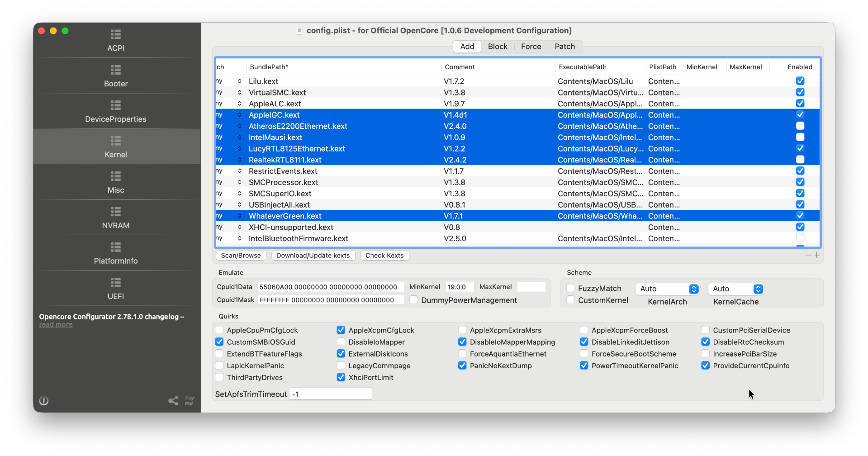Open the PlatformInfo section icon
The width and height of the screenshot is (868, 456).
pyautogui.click(x=116, y=247)
